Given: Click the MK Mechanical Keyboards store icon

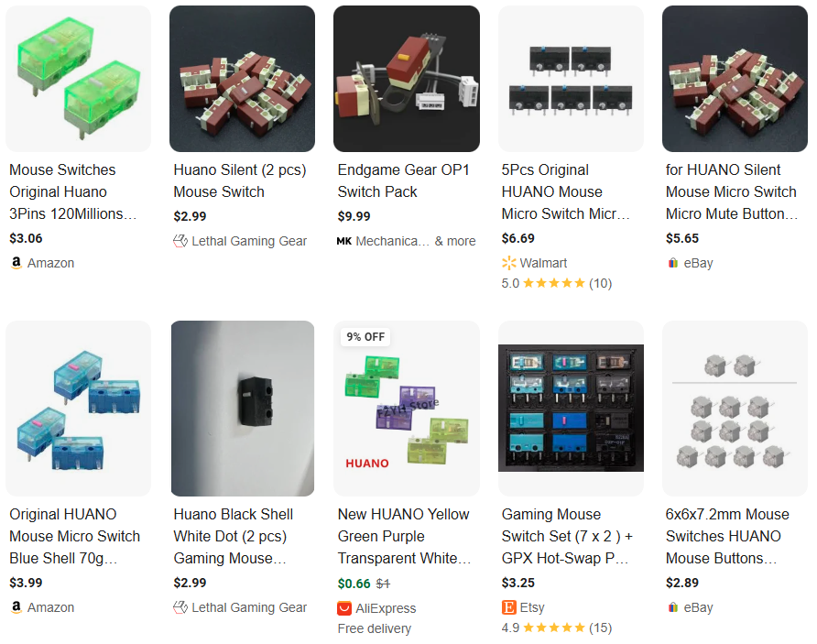Looking at the screenshot, I should (343, 241).
